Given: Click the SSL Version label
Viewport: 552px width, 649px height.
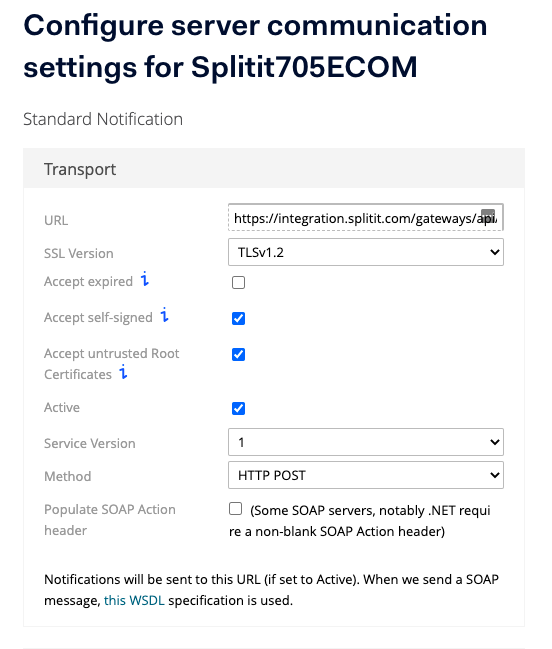Looking at the screenshot, I should pos(79,253).
